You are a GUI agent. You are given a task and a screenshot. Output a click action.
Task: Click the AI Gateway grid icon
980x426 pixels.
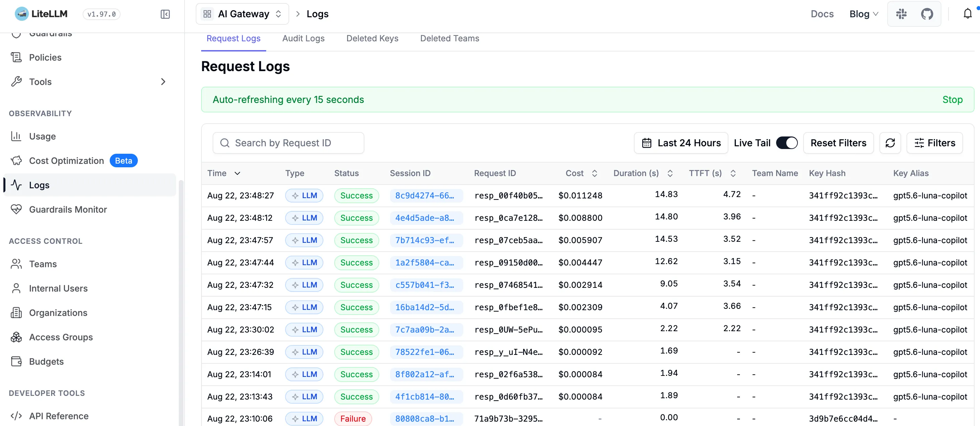(x=207, y=14)
